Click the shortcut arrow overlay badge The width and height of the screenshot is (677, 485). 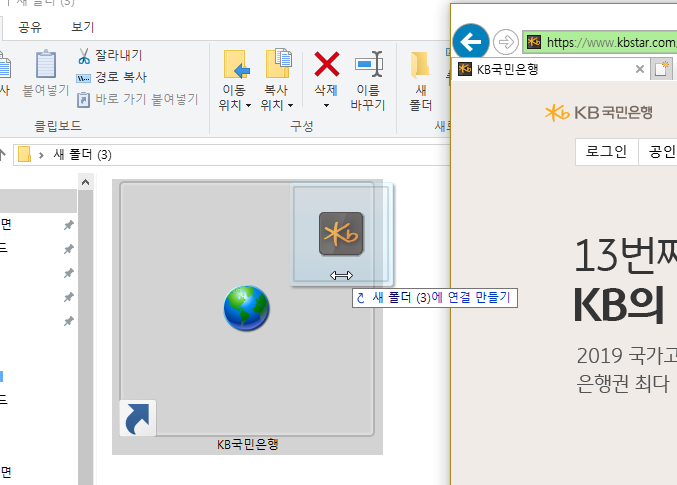coord(138,418)
